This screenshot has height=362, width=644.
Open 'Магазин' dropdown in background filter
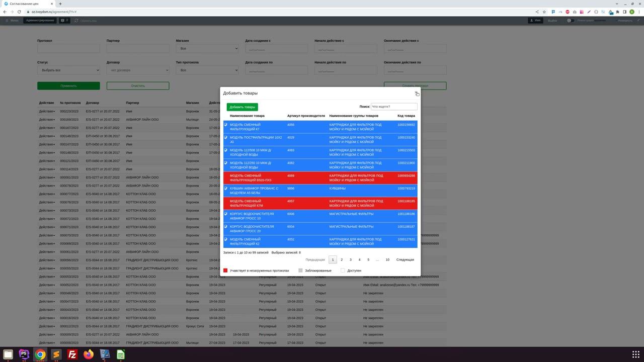(207, 48)
